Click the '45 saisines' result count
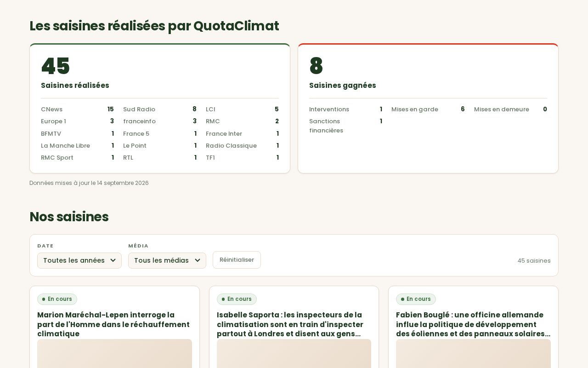588x368 pixels. (x=534, y=261)
